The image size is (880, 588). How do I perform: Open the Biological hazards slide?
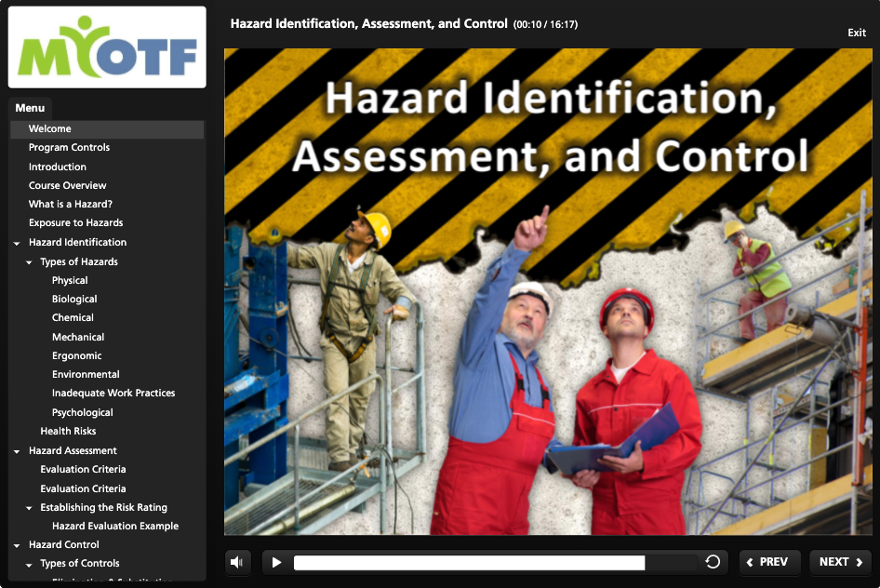74,299
